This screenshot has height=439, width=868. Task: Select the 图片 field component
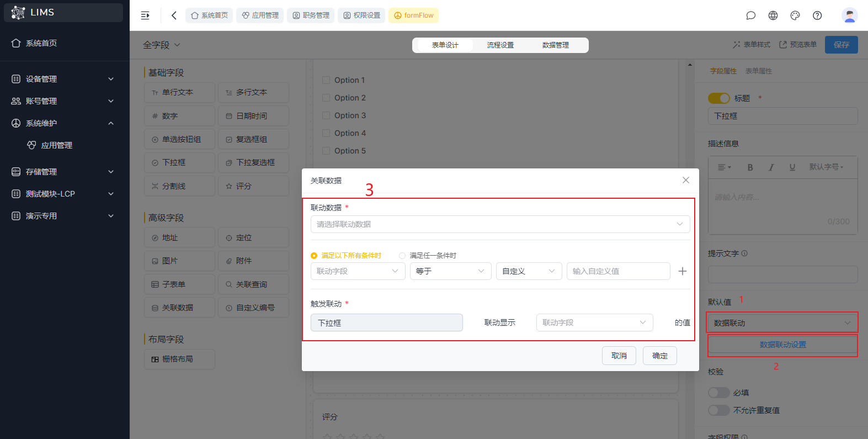tap(180, 261)
